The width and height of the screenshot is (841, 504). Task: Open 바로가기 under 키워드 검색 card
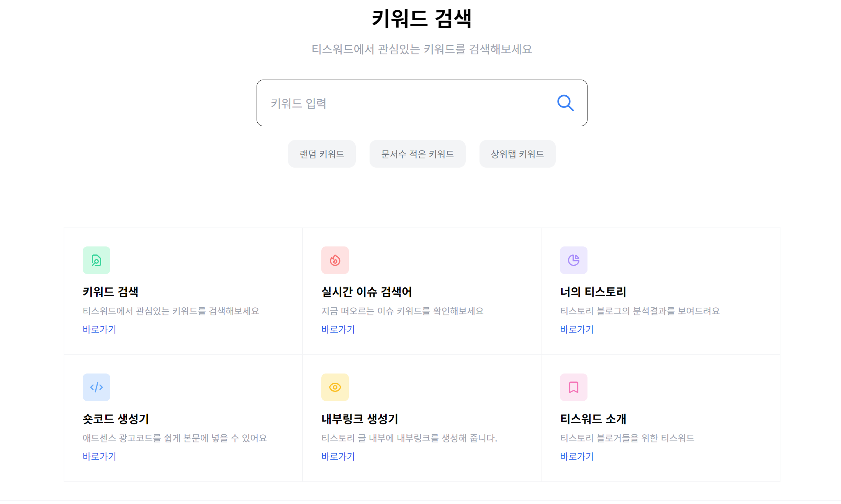tap(99, 329)
